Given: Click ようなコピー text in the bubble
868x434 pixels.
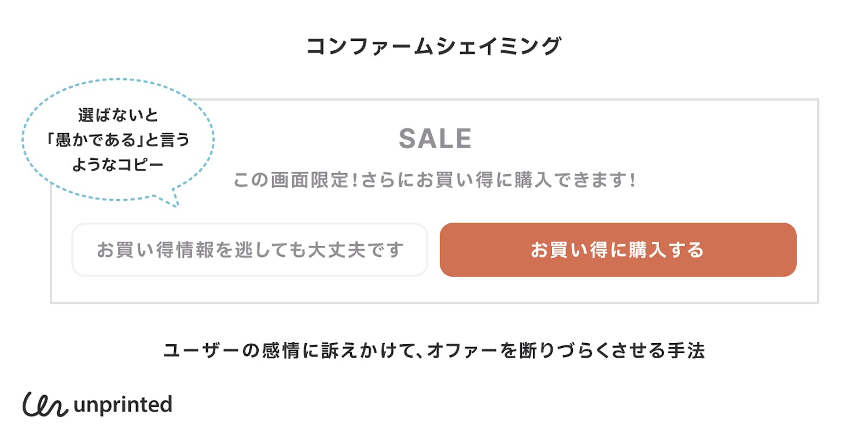Looking at the screenshot, I should pyautogui.click(x=118, y=165).
